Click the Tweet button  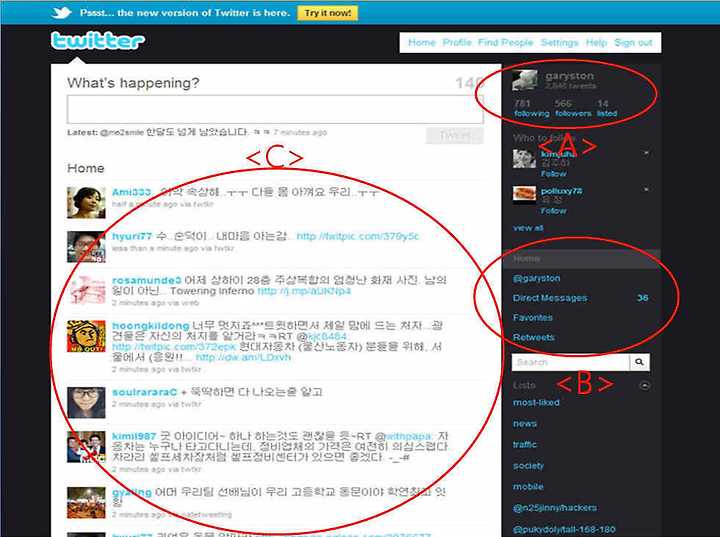pyautogui.click(x=455, y=136)
